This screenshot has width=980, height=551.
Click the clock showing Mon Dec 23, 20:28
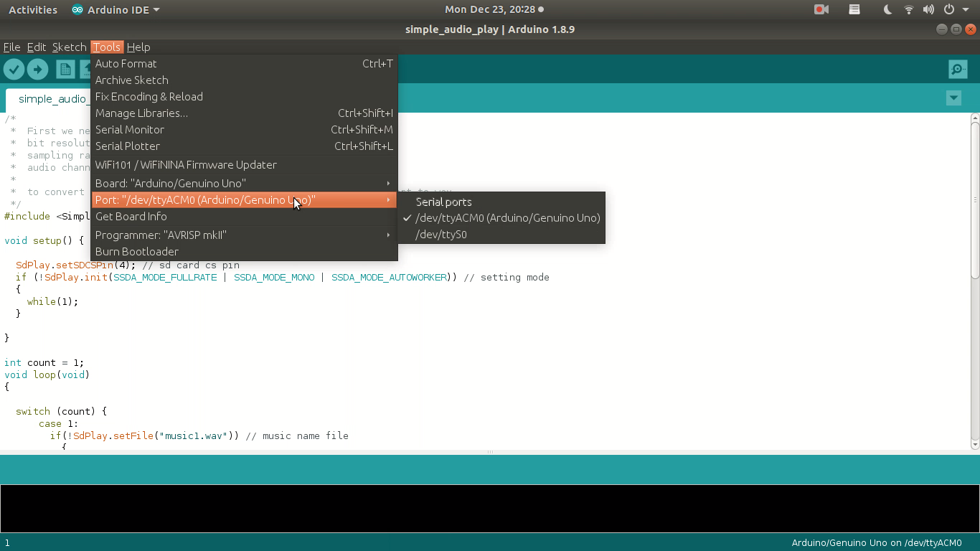490,10
